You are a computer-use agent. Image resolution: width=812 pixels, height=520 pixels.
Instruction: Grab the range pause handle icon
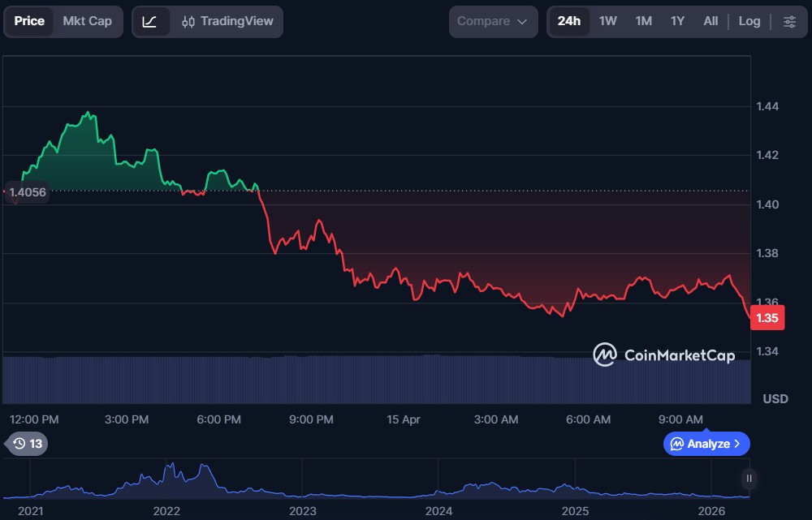749,479
